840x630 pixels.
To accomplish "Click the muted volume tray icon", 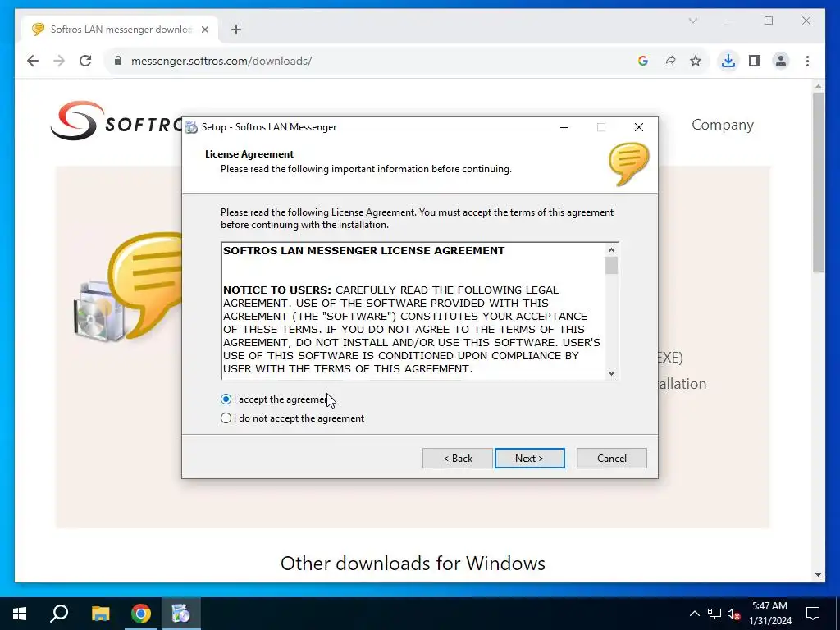I will 734,614.
